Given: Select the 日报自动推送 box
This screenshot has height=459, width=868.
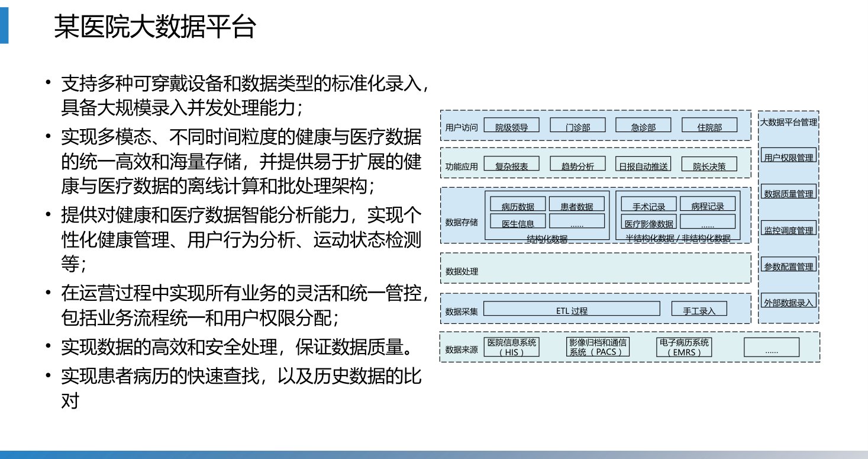Looking at the screenshot, I should 643,163.
